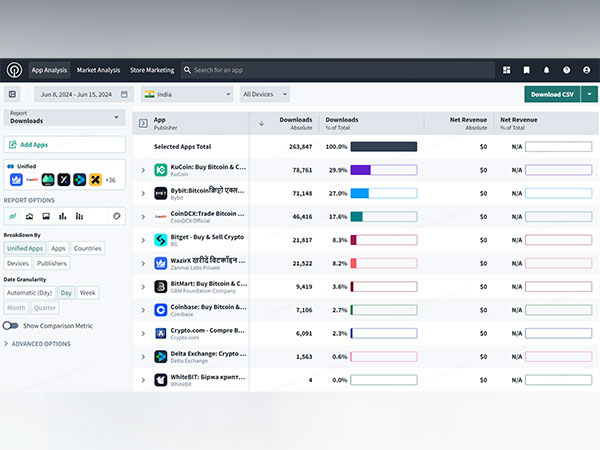
Task: Open the notifications bell icon
Action: [x=546, y=70]
